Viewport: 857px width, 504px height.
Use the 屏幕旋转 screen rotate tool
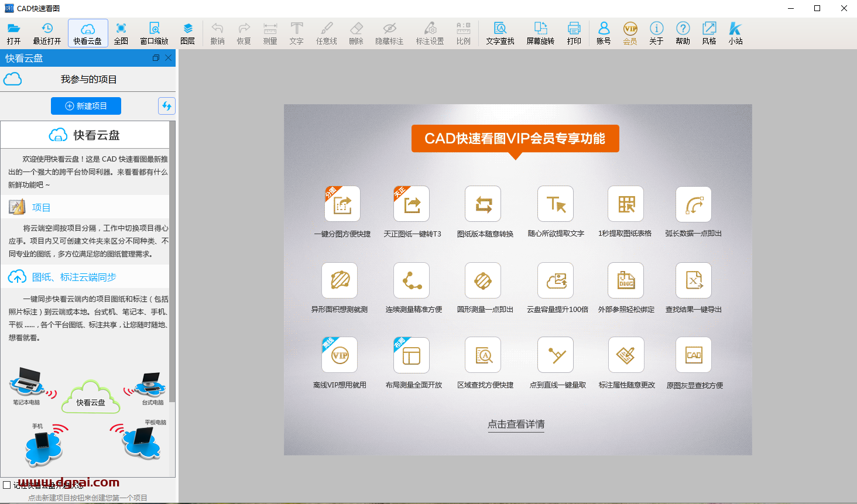tap(540, 33)
